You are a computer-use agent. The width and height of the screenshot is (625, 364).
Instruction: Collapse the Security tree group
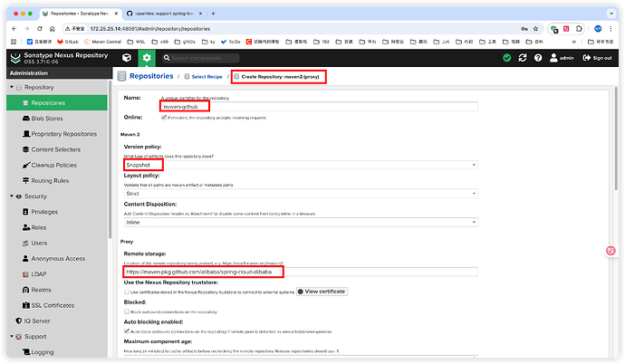[12, 196]
